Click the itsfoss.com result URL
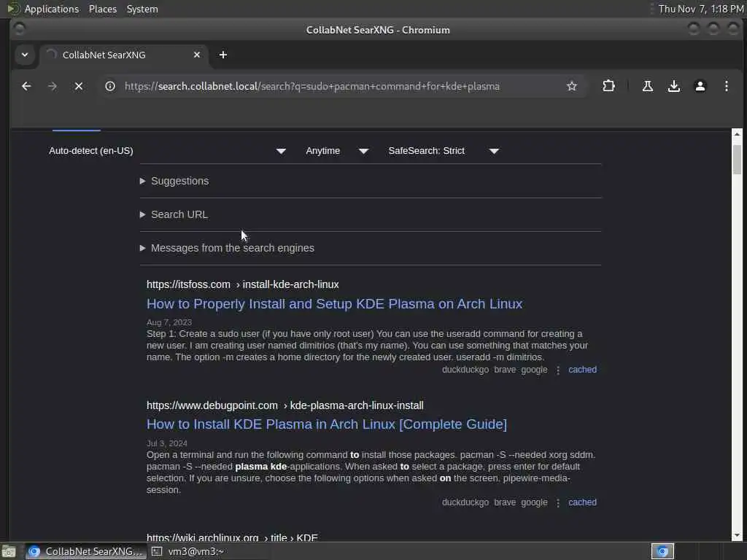The image size is (747, 560). [x=242, y=284]
